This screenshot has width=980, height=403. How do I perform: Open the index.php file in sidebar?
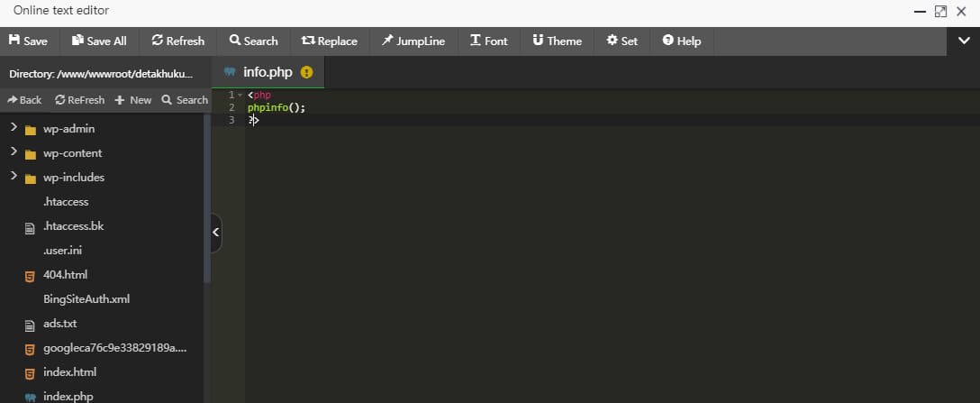[69, 396]
